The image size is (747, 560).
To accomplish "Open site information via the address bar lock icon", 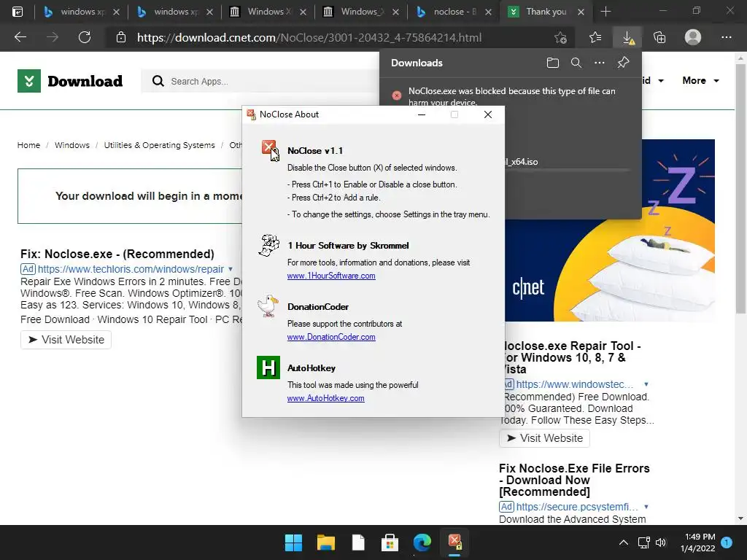I will pos(121,37).
